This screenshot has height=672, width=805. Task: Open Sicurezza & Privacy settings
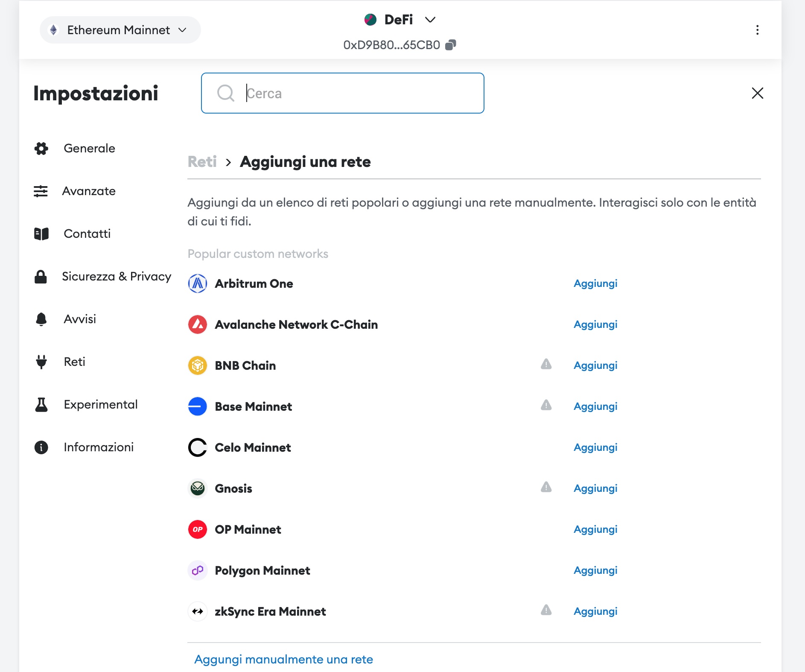click(117, 277)
